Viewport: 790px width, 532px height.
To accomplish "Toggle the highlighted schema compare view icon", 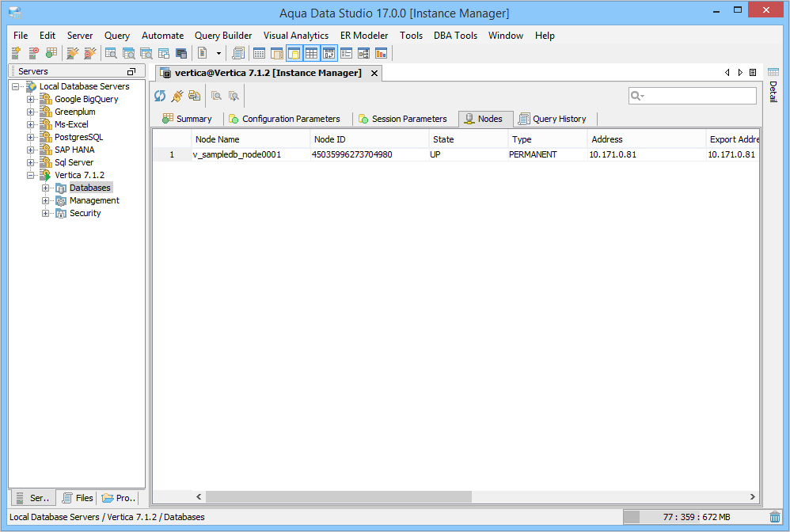I will click(329, 53).
